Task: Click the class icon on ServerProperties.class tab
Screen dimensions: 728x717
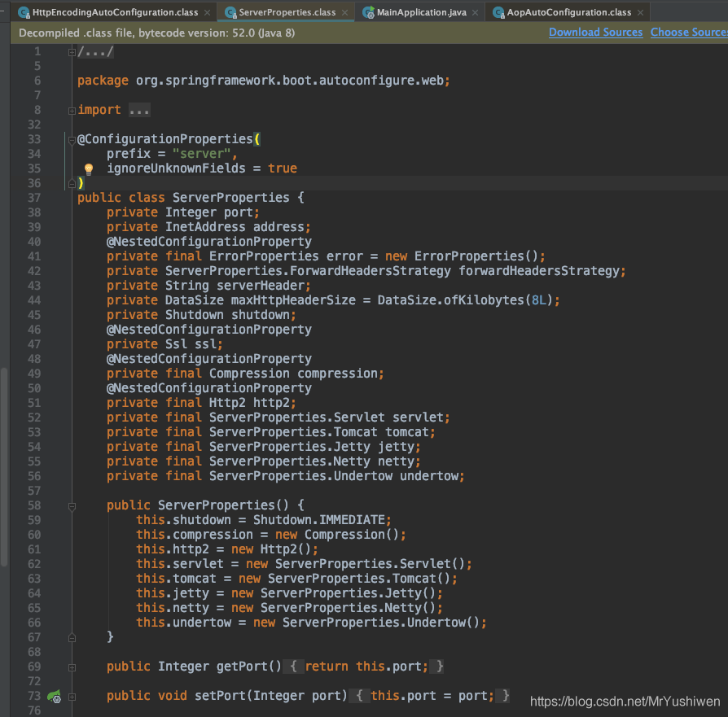Action: tap(230, 13)
